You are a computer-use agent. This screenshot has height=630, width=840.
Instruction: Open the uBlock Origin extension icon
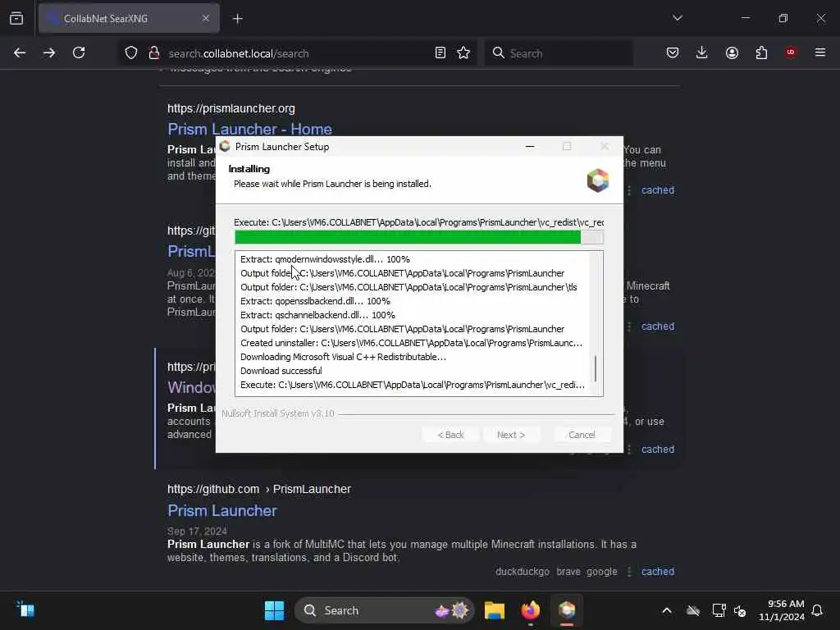pyautogui.click(x=791, y=52)
